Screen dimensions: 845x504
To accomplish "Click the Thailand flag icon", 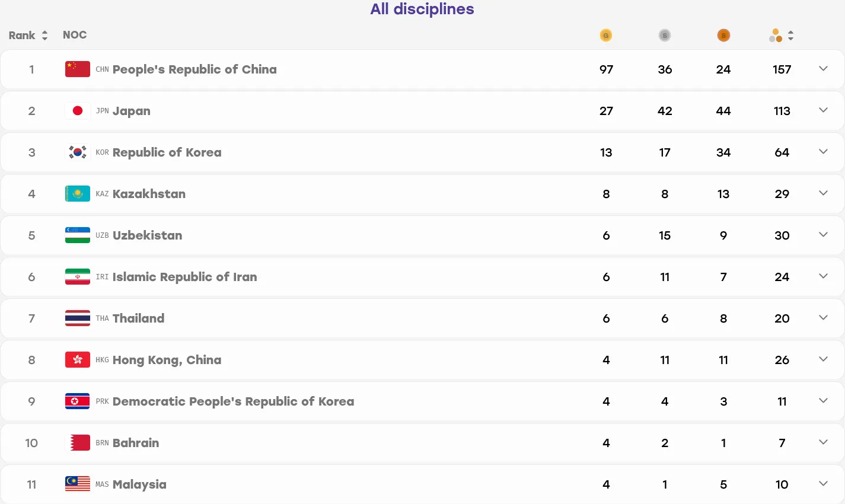I will [x=78, y=318].
